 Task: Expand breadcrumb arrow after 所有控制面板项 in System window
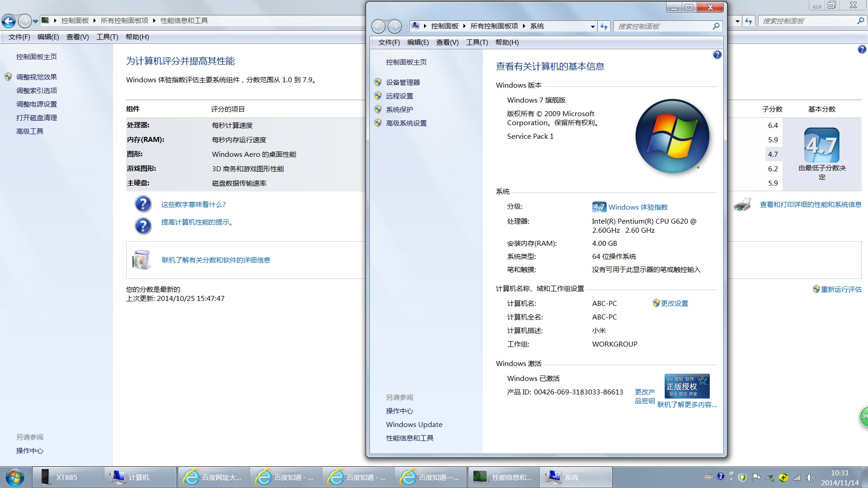point(524,26)
